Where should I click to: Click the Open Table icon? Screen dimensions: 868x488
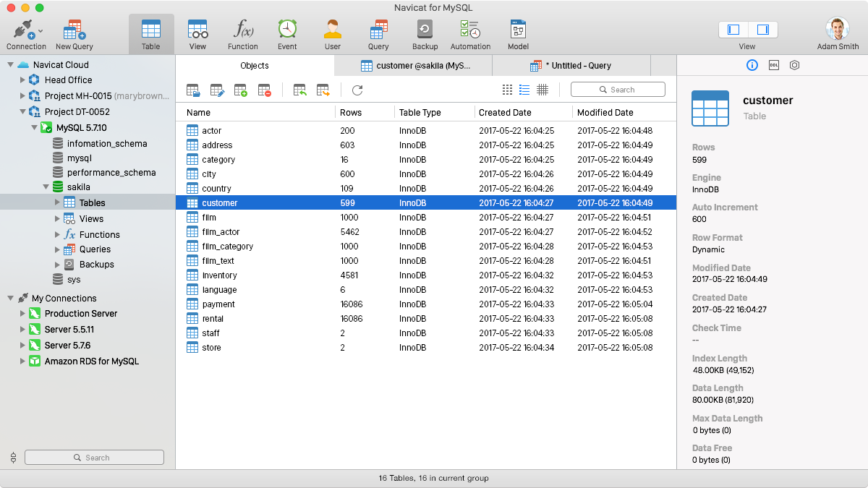pyautogui.click(x=193, y=90)
